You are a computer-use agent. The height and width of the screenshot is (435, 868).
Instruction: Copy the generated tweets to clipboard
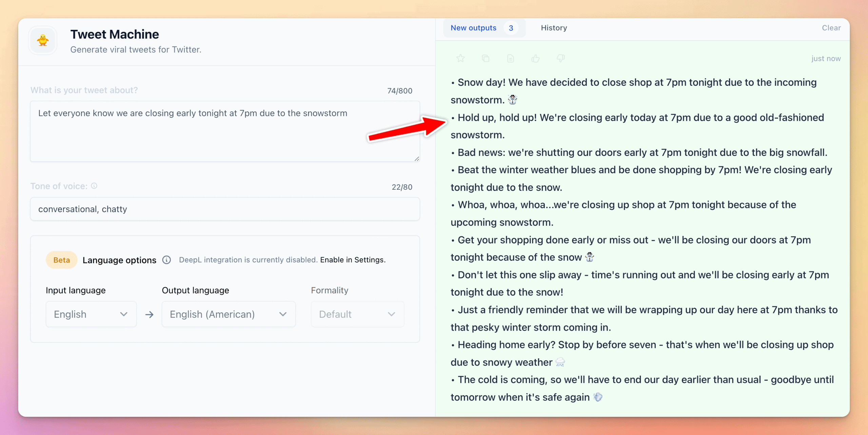[x=486, y=58]
